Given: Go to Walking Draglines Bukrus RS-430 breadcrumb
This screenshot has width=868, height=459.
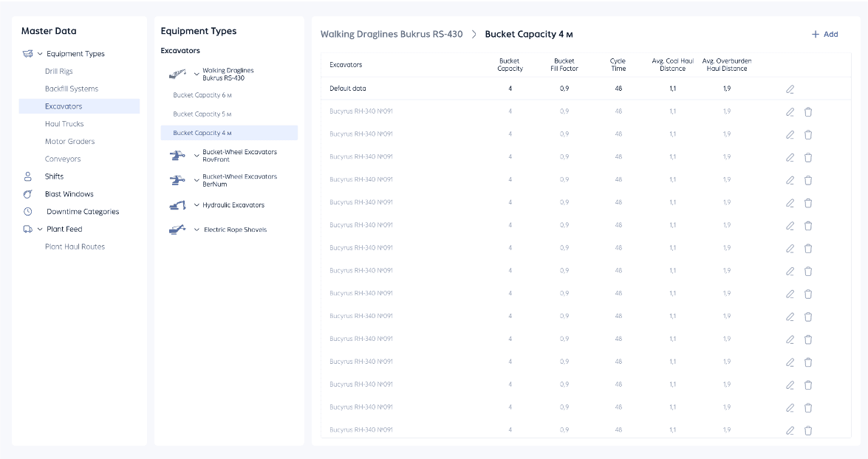Looking at the screenshot, I should 392,35.
